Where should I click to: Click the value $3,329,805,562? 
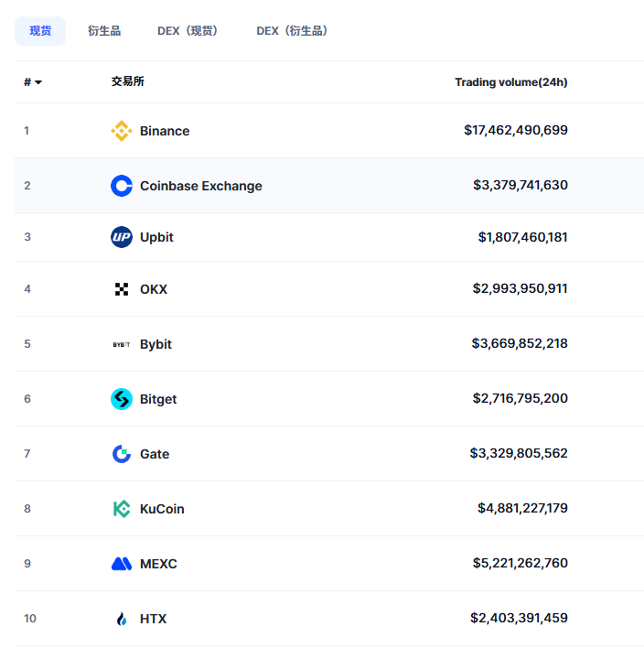coord(519,453)
